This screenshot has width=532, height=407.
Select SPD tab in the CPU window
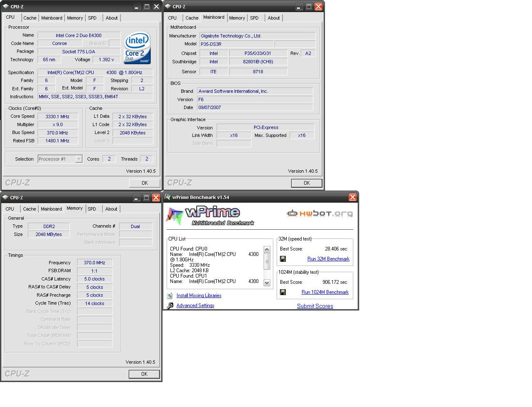point(92,18)
